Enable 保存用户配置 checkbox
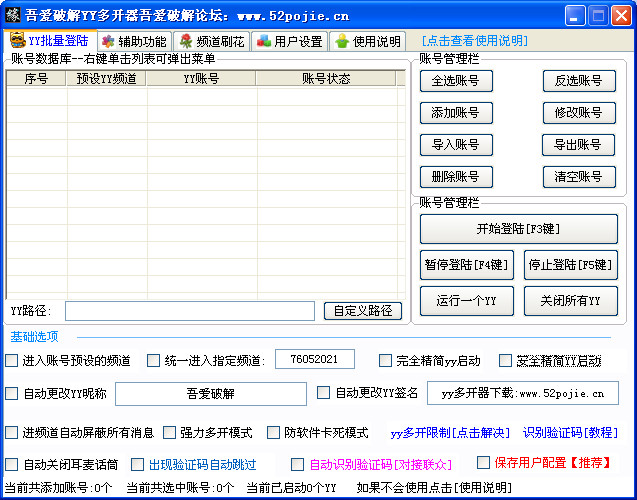Image resolution: width=637 pixels, height=500 pixels. point(483,463)
